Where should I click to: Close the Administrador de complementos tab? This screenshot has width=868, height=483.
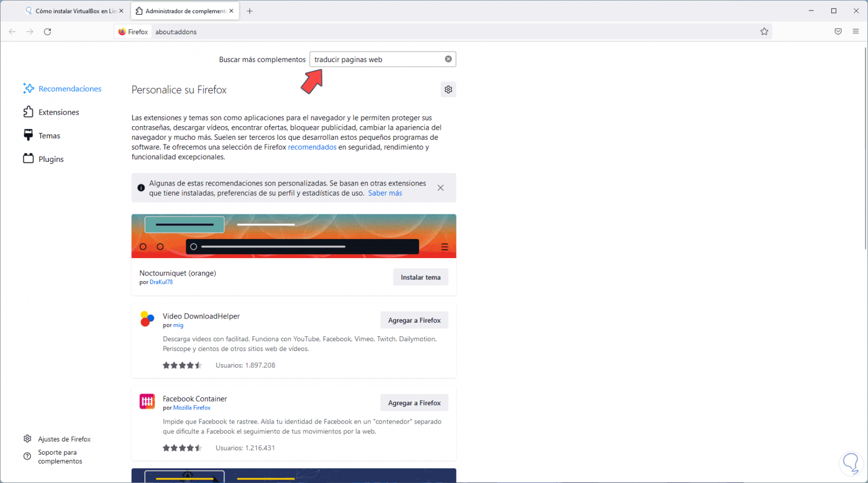(231, 11)
